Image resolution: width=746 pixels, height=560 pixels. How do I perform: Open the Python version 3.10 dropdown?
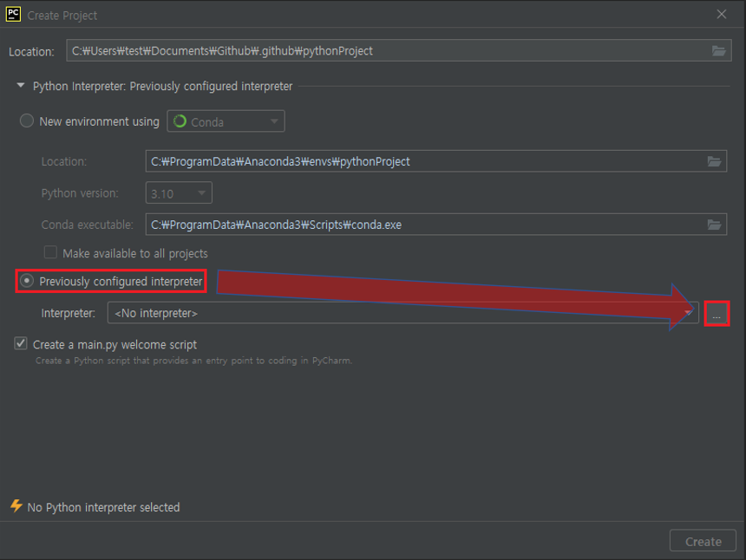click(179, 193)
